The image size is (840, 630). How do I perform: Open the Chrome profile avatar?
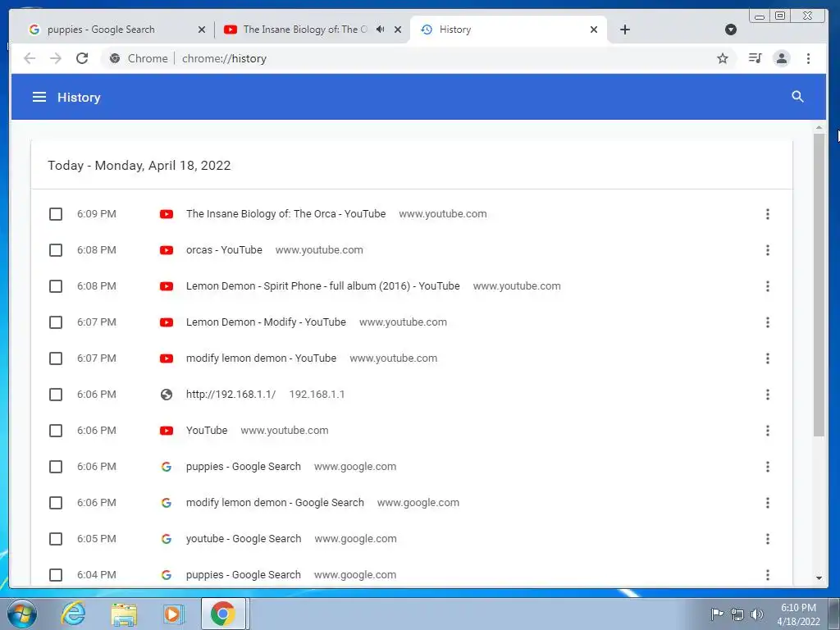782,58
